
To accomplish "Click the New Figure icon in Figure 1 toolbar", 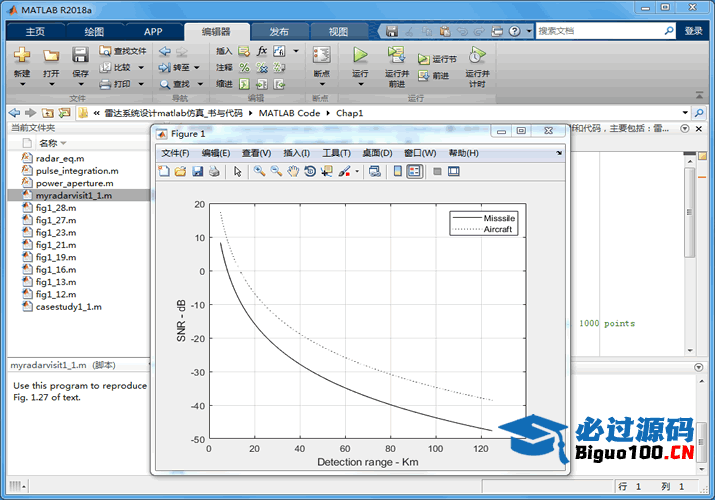I will (164, 171).
